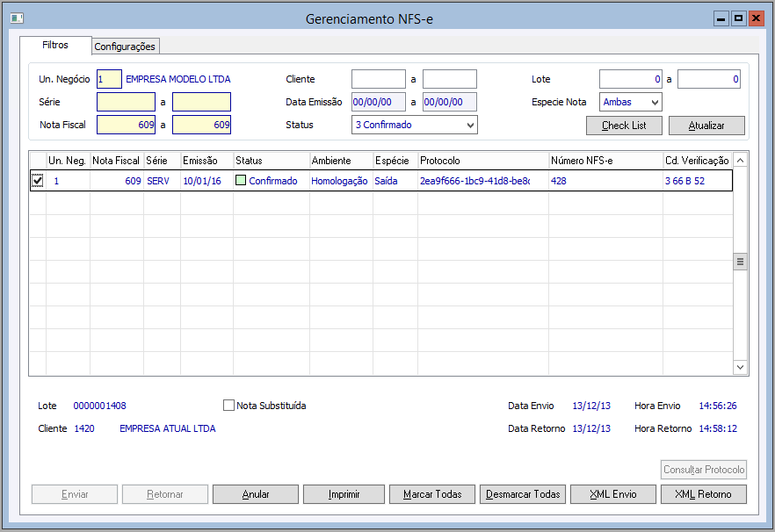Screen dimensions: 775x532
Task: Switch to the Configurações tab
Action: [125, 47]
